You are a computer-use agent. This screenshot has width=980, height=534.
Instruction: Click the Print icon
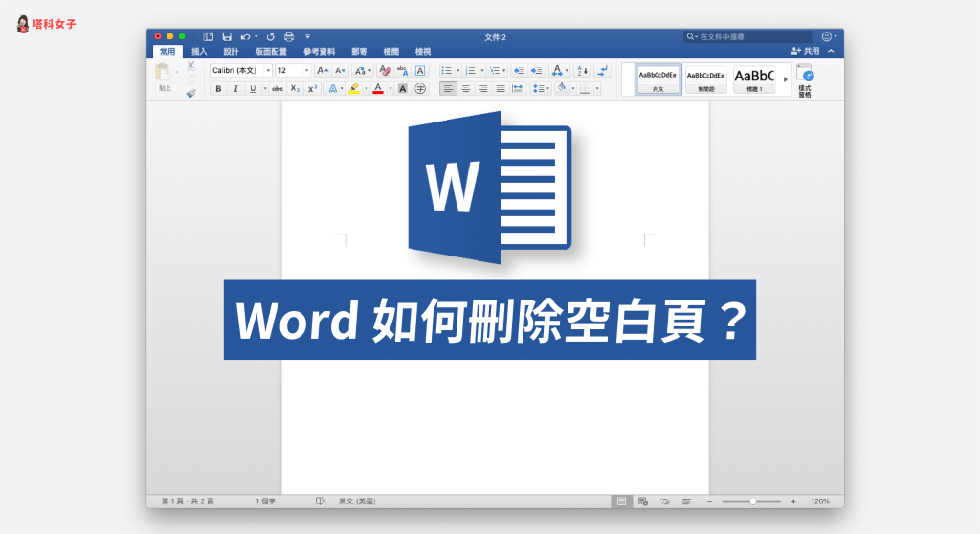(x=289, y=37)
